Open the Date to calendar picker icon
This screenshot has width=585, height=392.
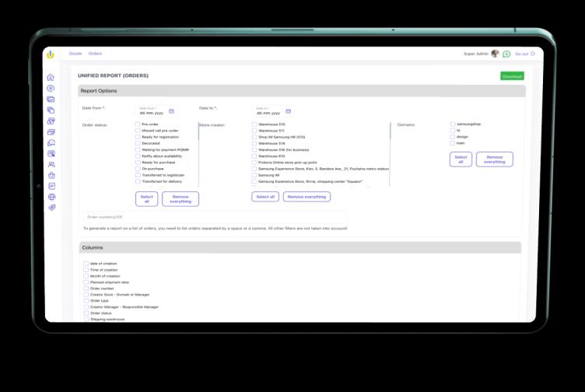[289, 111]
